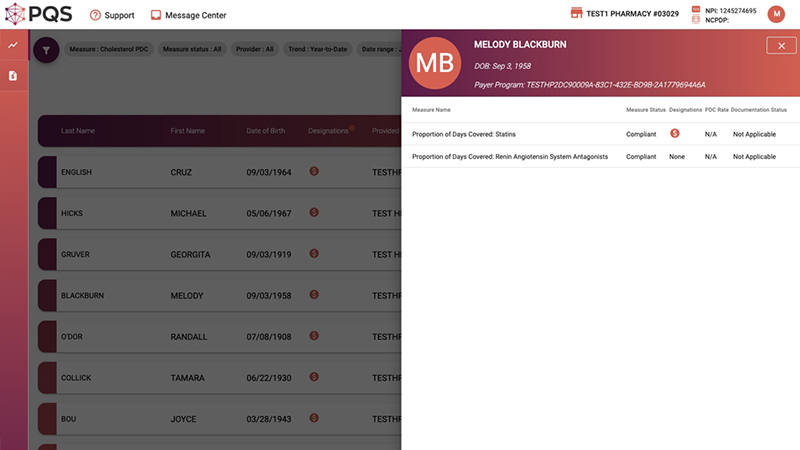Click designation icon in GRUVER row
The width and height of the screenshot is (800, 450).
(x=314, y=254)
